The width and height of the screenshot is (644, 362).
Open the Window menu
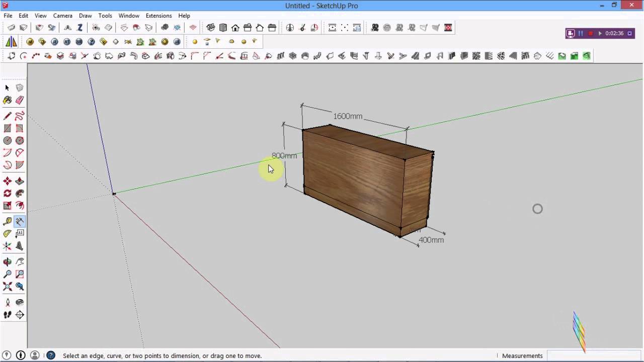[129, 16]
